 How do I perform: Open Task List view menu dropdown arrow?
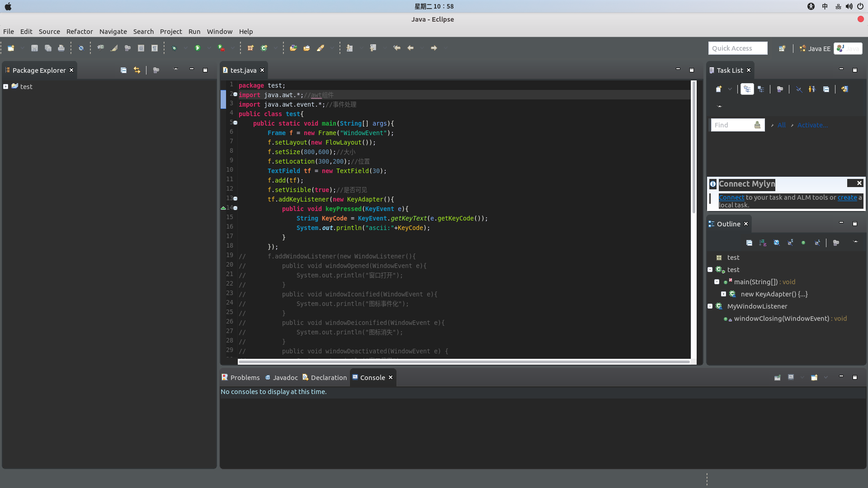pyautogui.click(x=720, y=107)
